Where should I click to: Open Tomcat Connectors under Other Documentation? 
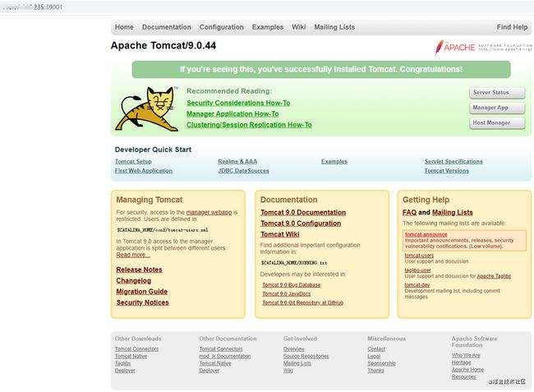tap(221, 349)
